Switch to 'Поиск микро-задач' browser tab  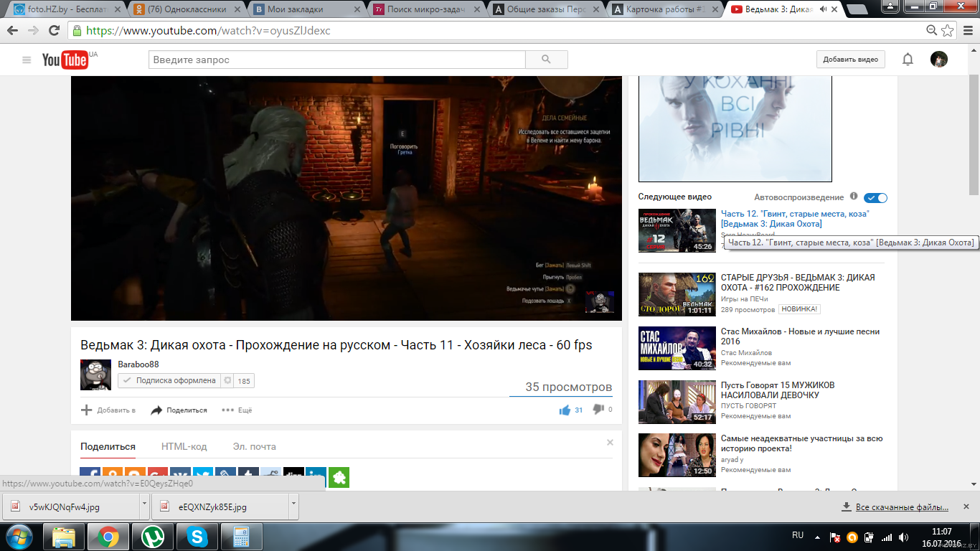tap(425, 9)
